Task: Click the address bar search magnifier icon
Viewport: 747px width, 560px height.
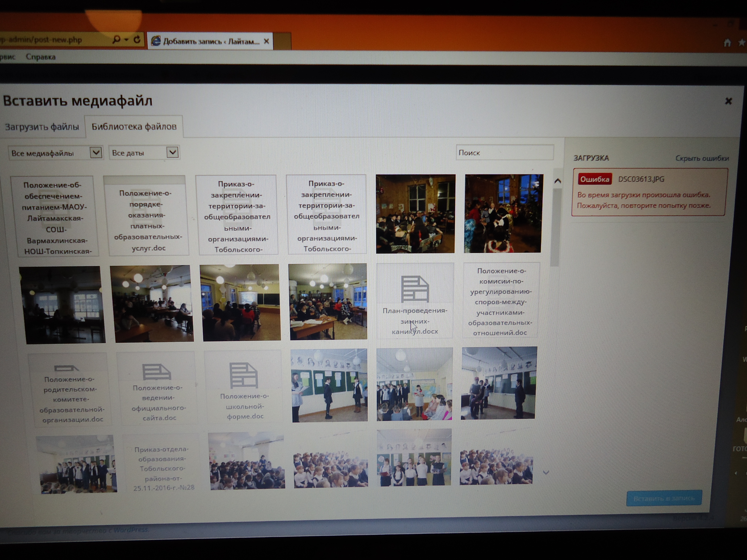Action: [116, 40]
